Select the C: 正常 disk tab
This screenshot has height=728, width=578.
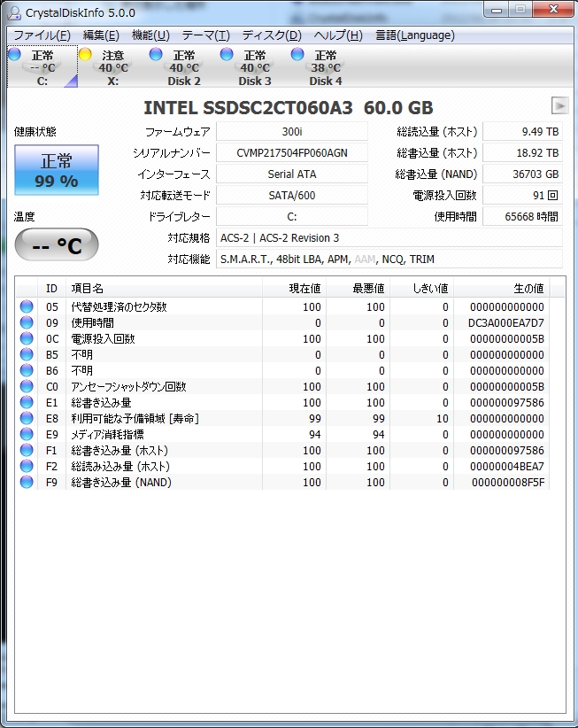42,67
